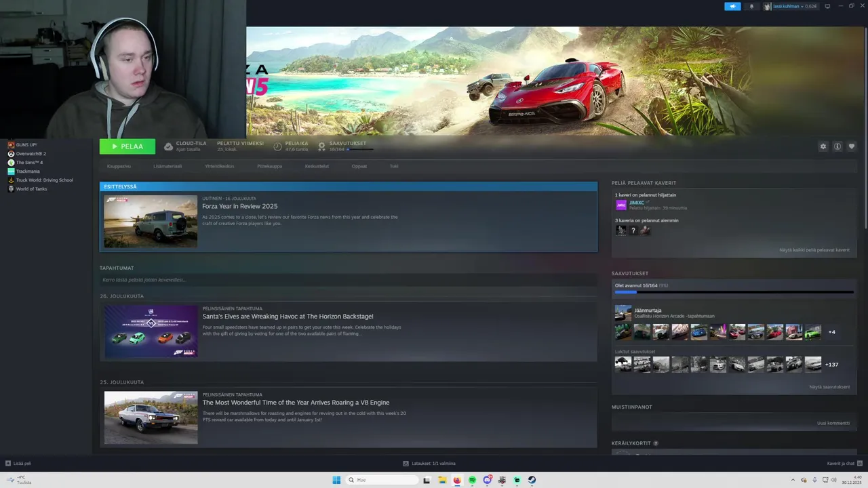
Task: Select Trackmania in library list
Action: (x=23, y=171)
